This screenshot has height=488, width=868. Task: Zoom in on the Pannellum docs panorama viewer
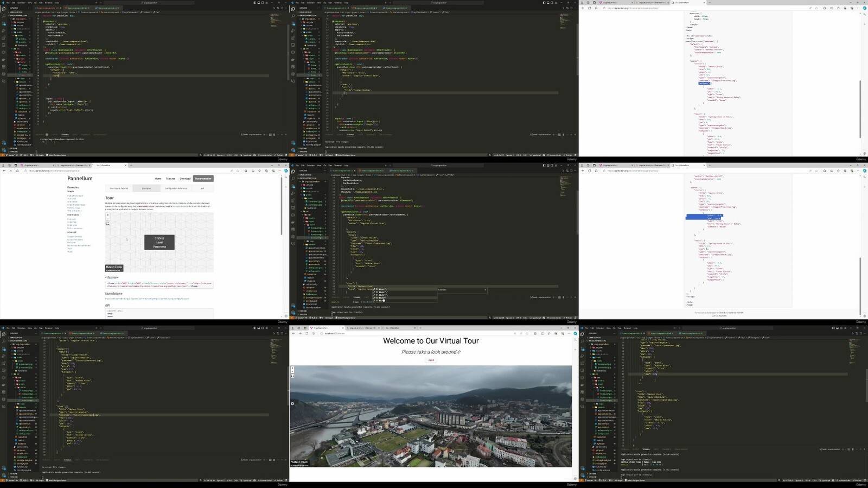(107, 215)
